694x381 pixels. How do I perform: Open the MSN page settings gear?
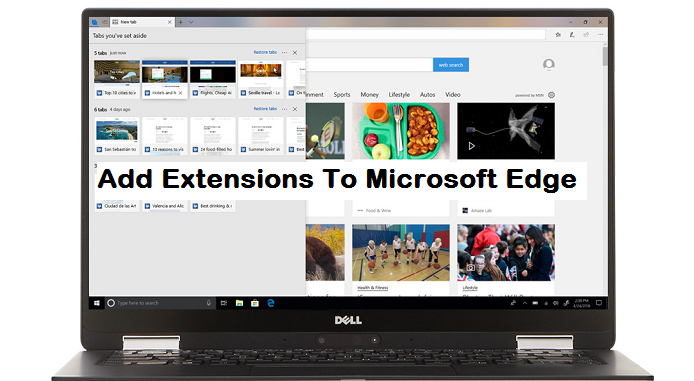click(x=551, y=95)
